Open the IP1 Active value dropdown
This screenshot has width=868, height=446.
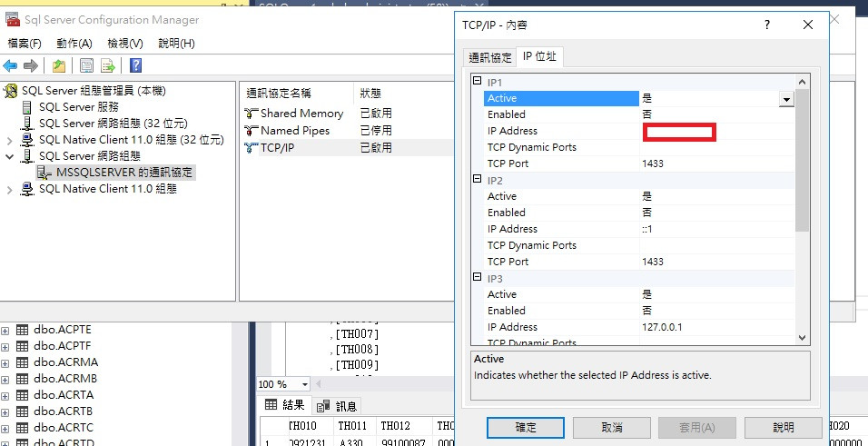[x=786, y=99]
